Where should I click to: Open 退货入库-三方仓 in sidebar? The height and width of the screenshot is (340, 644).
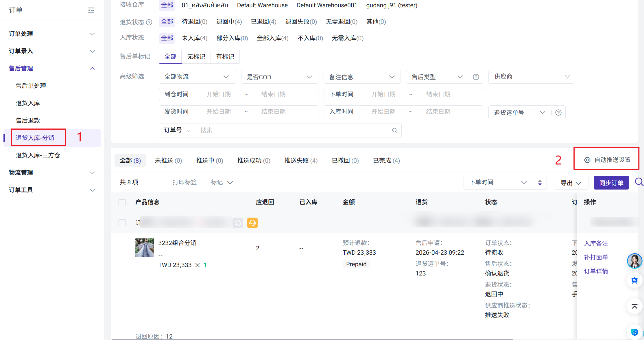38,155
